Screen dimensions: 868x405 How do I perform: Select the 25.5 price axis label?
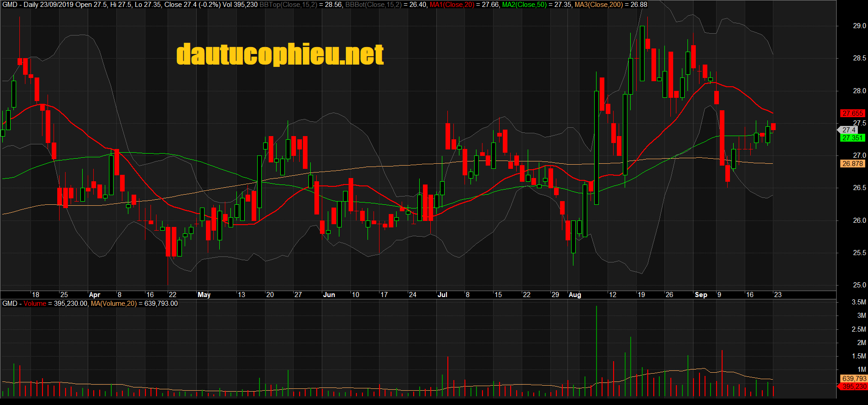click(859, 253)
